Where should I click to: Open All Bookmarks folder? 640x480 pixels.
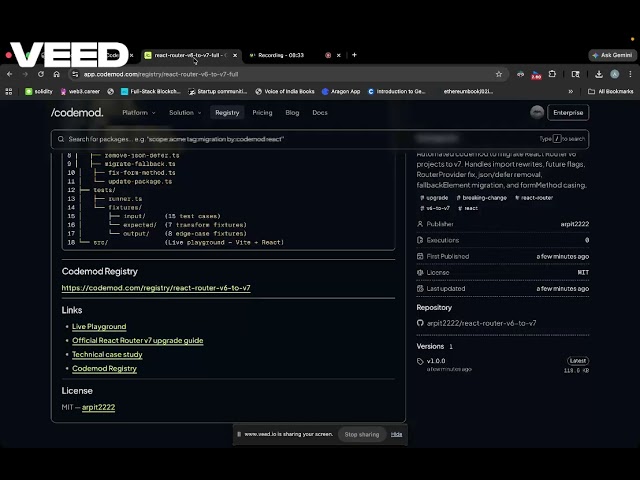click(x=611, y=91)
